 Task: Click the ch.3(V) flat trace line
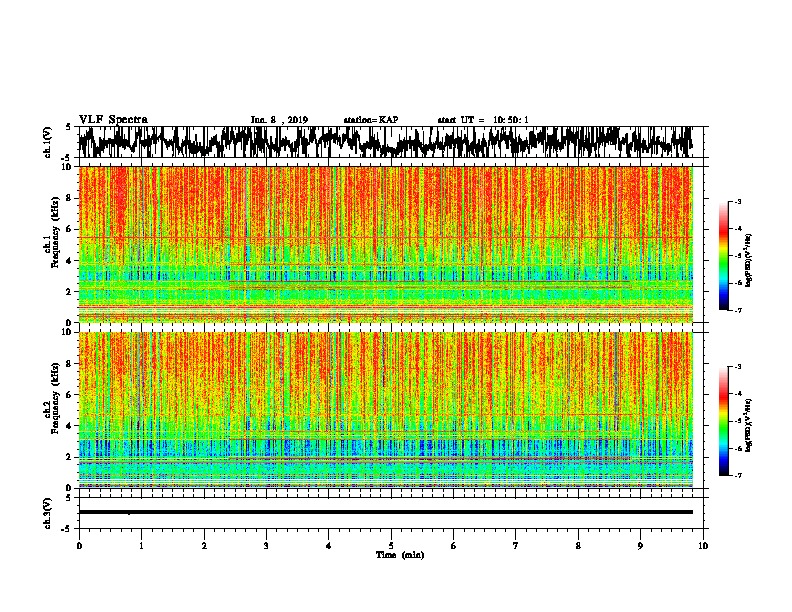click(x=386, y=512)
